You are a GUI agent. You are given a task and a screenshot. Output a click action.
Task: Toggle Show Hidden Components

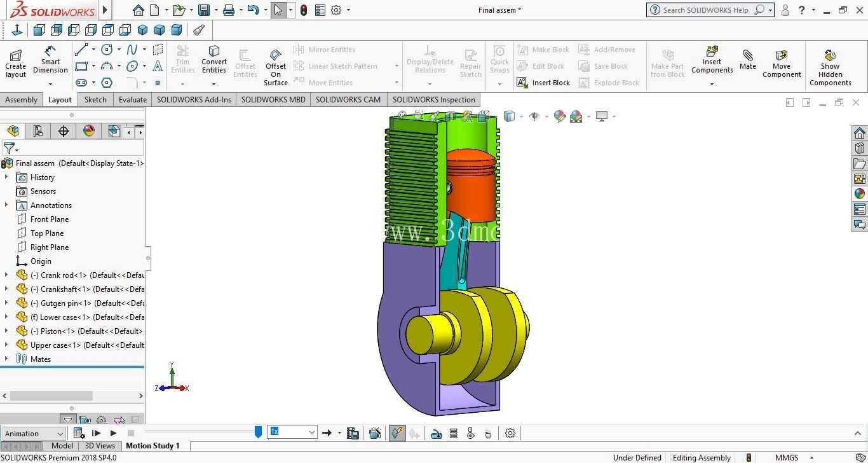click(x=830, y=67)
